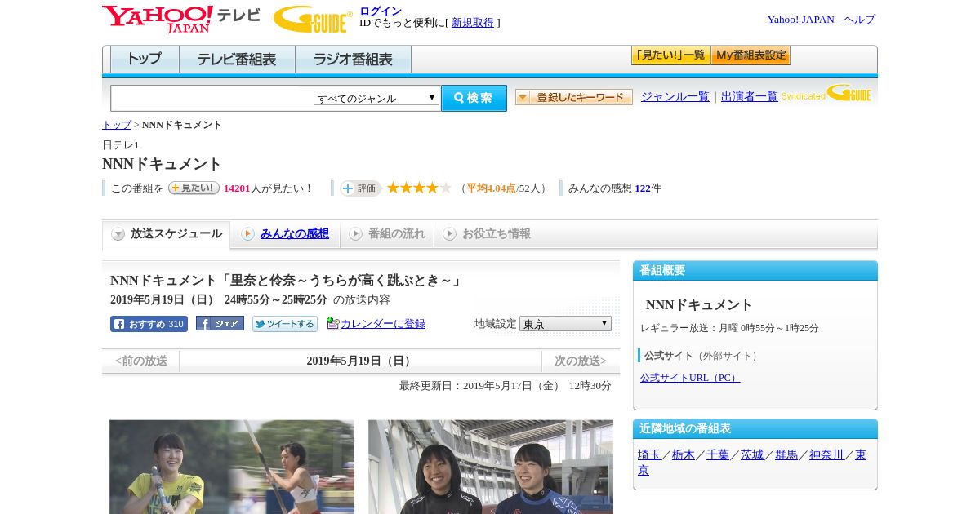Go to <前の放送 previous broadcast
980x514 pixels.
[141, 361]
